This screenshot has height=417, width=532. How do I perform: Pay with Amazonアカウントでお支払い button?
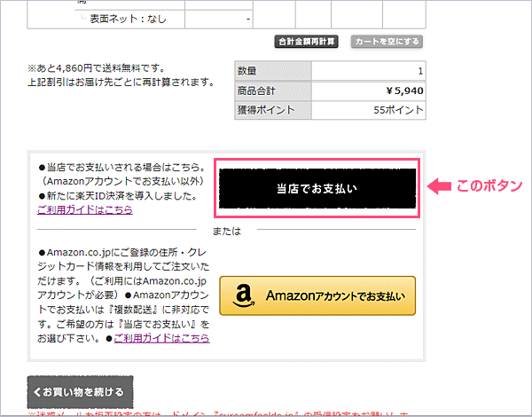click(317, 295)
